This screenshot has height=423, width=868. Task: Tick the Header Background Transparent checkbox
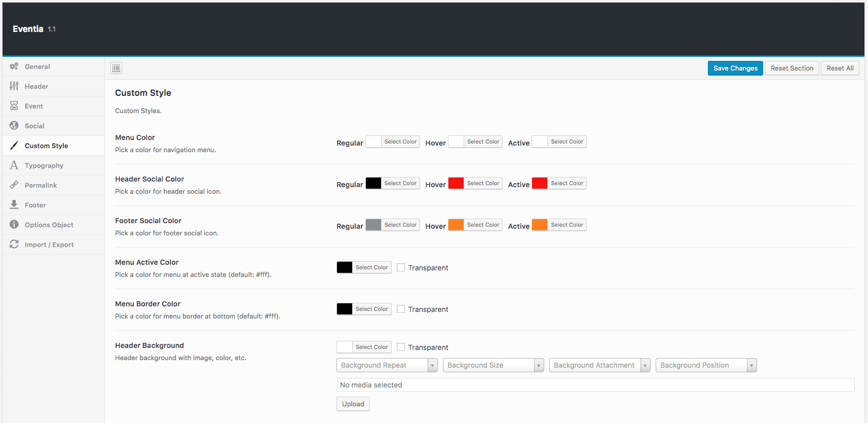[401, 347]
